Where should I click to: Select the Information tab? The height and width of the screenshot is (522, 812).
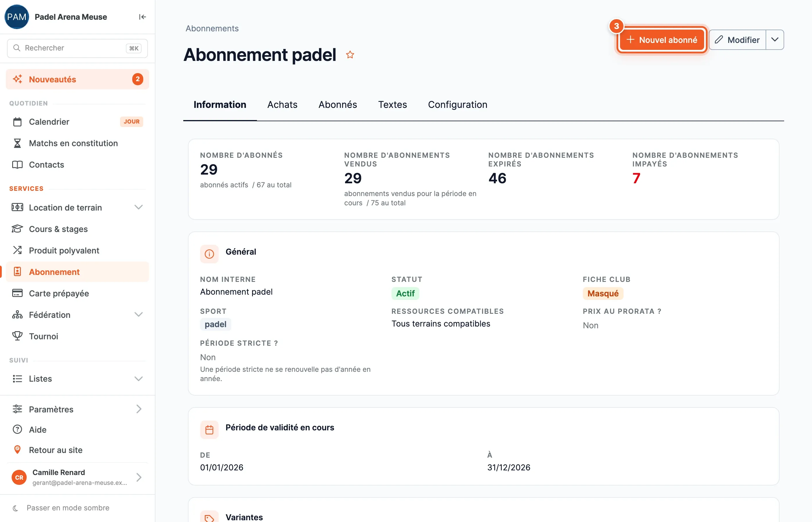tap(220, 104)
